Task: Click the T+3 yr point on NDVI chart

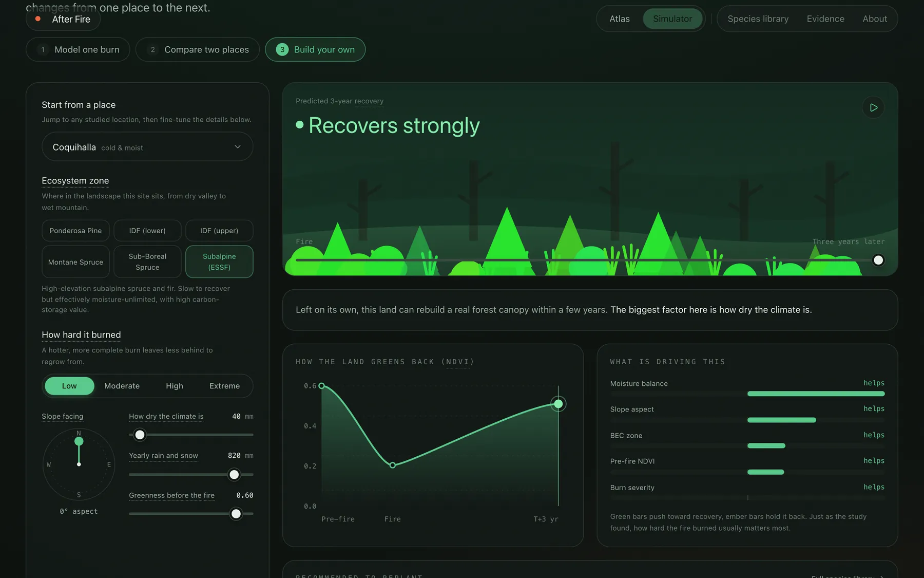Action: click(x=559, y=404)
